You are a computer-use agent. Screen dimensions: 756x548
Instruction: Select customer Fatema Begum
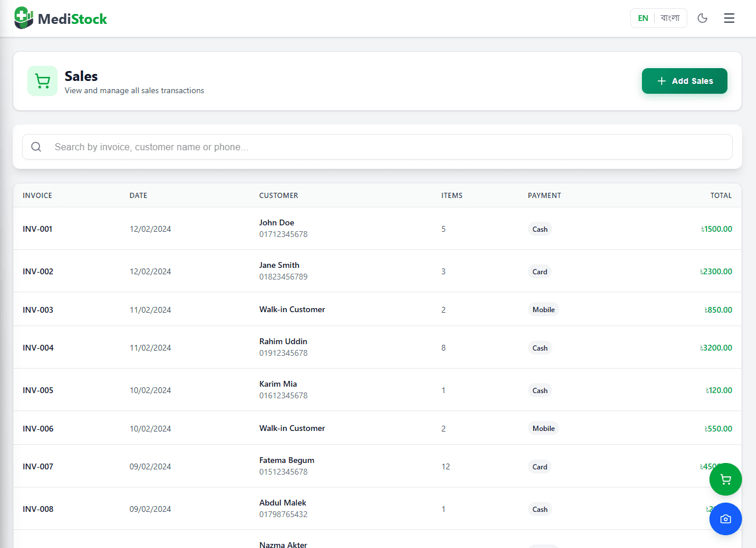click(x=286, y=460)
